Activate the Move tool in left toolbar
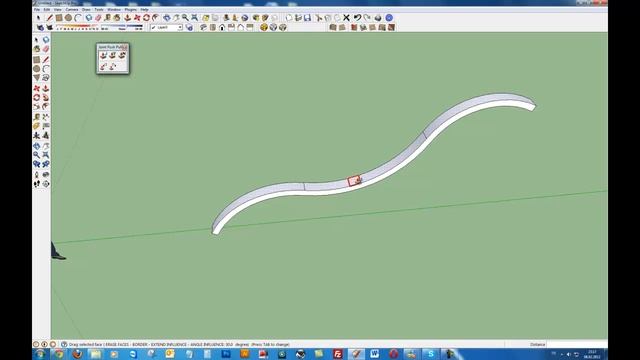This screenshot has height=360, width=640. (36, 88)
